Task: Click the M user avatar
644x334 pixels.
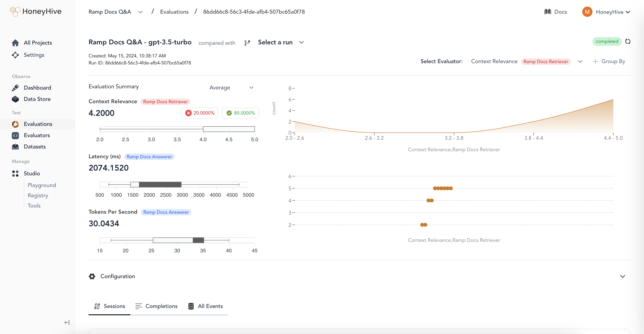Action: tap(587, 12)
